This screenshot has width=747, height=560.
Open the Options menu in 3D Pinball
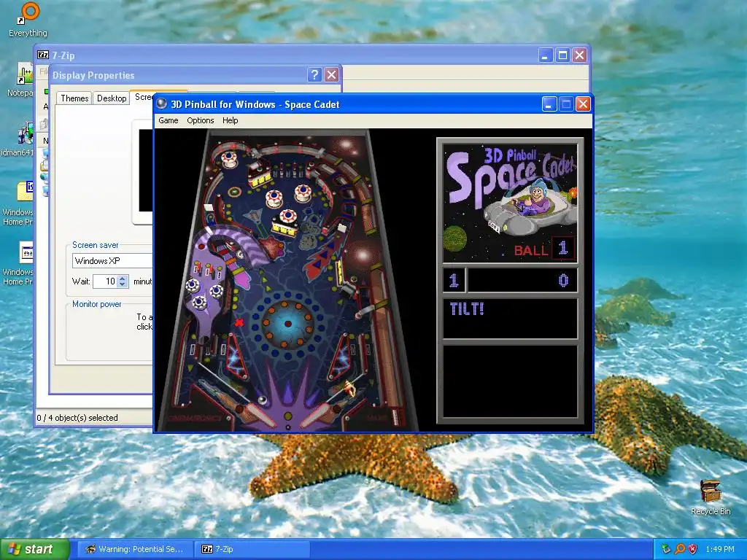(x=200, y=120)
